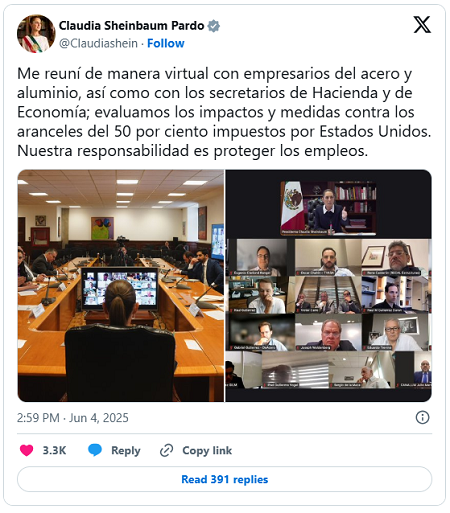The height and width of the screenshot is (513, 450).
Task: Open the conference room photo
Action: point(121,286)
